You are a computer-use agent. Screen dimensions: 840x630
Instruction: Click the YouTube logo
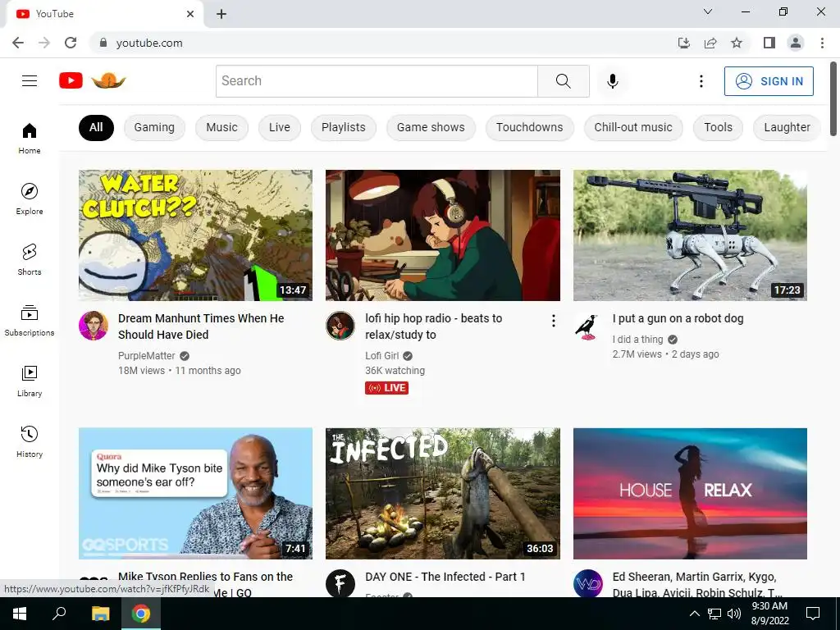[x=92, y=81]
